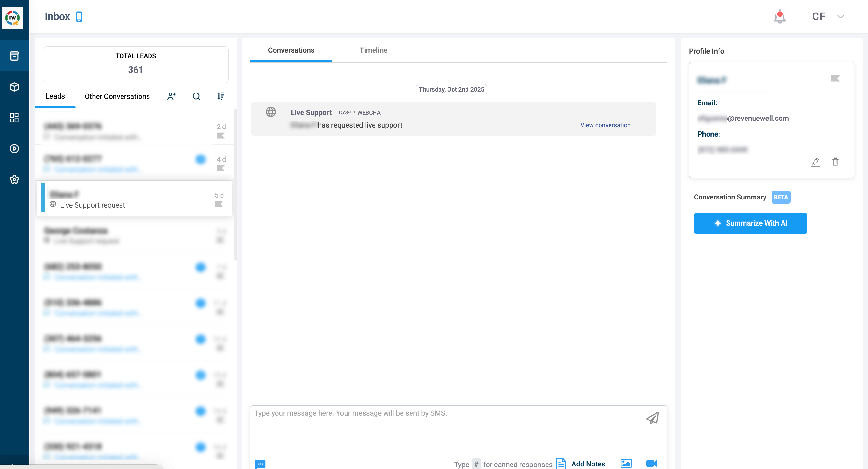Open settings gear in left sidebar
This screenshot has height=469, width=868.
(14, 180)
